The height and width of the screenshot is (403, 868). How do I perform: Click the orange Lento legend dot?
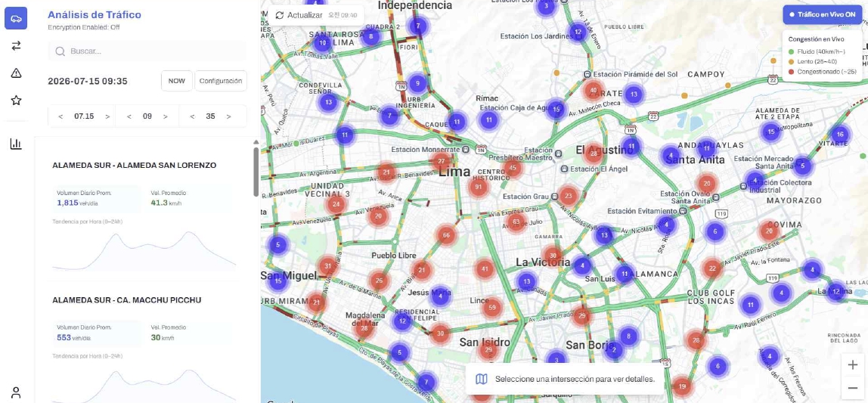791,61
